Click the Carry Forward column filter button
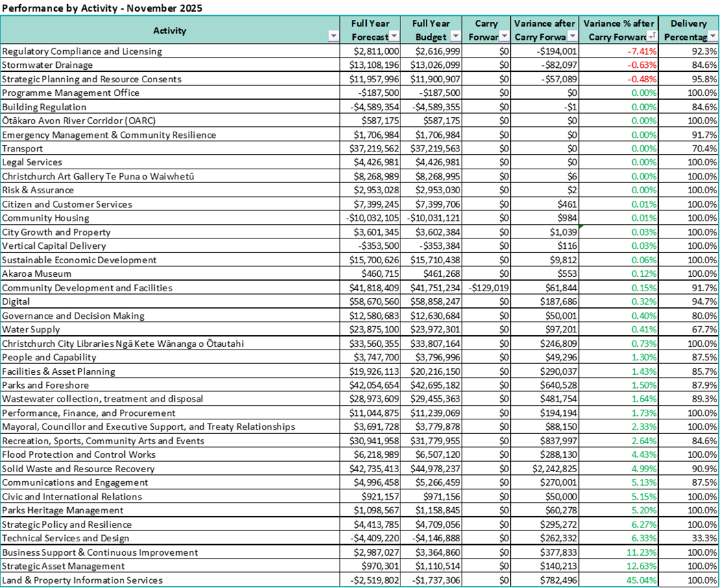Image resolution: width=720 pixels, height=588 pixels. 503,37
